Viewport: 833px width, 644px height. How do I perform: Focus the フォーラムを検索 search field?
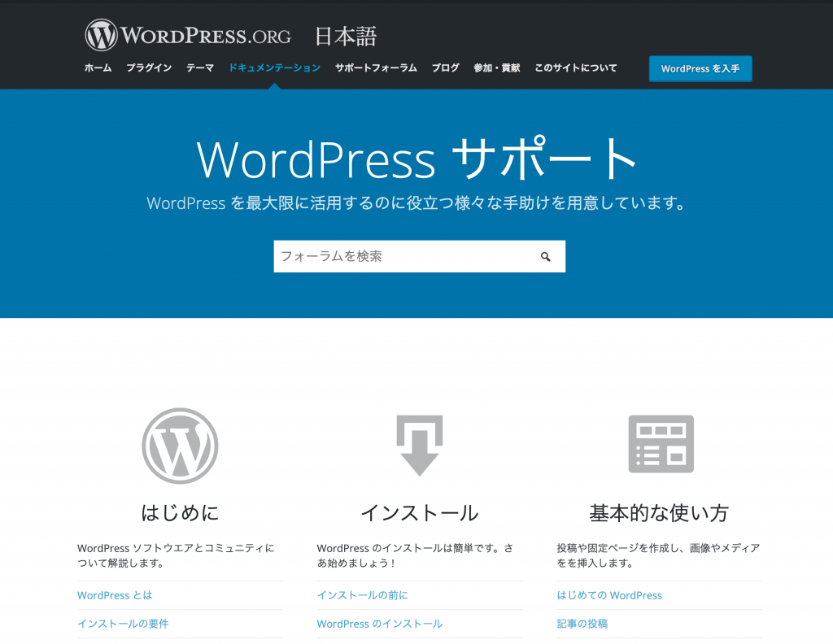pos(420,256)
